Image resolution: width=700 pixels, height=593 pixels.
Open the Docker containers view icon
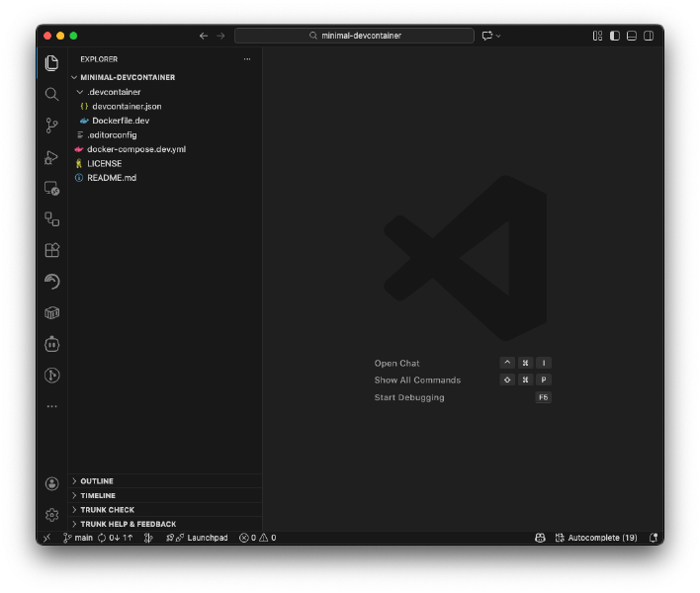pos(51,312)
